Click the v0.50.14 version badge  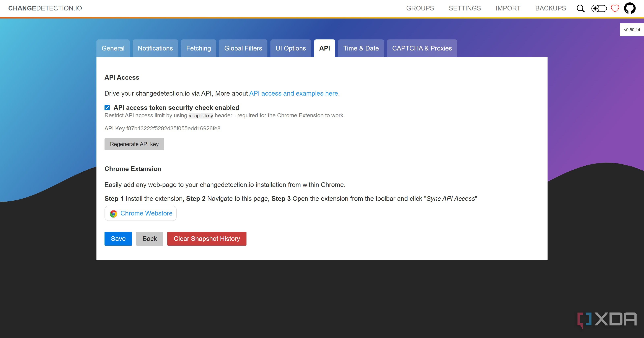(632, 30)
